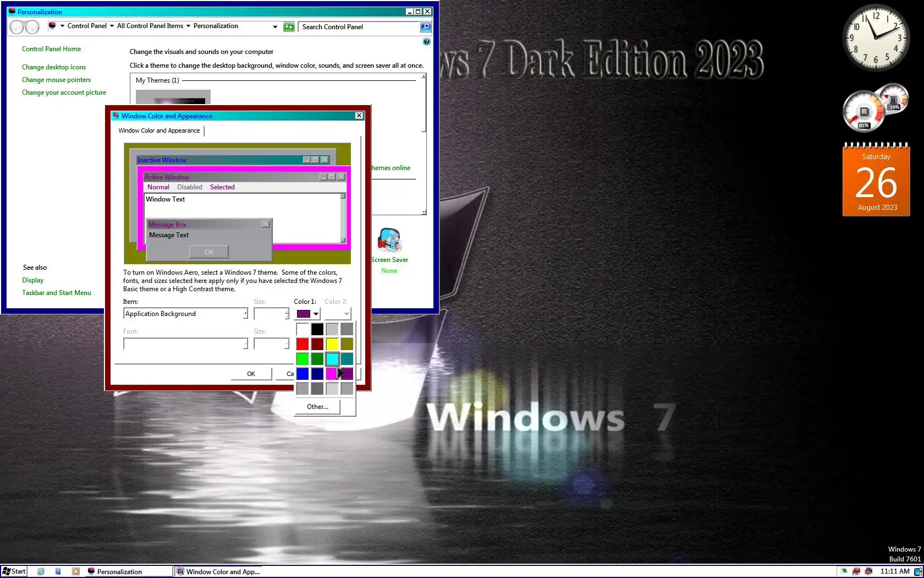Image resolution: width=924 pixels, height=578 pixels.
Task: Click the Message Box title bar in preview
Action: point(209,224)
